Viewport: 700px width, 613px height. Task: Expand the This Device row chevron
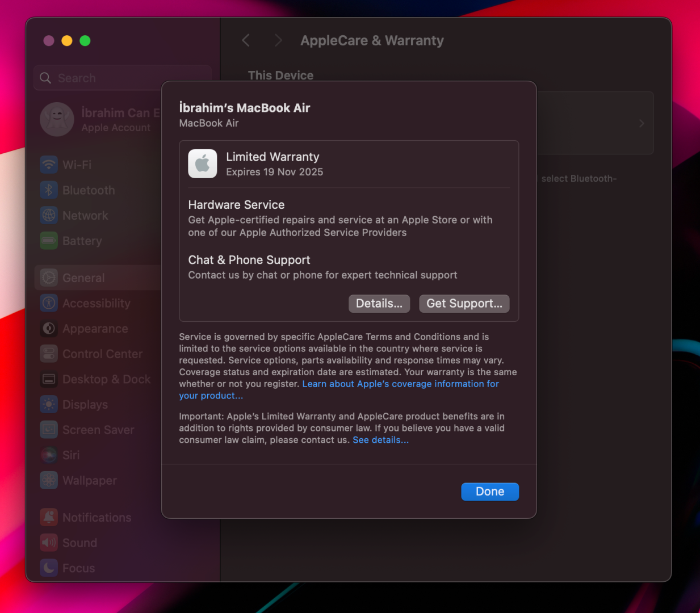click(642, 123)
